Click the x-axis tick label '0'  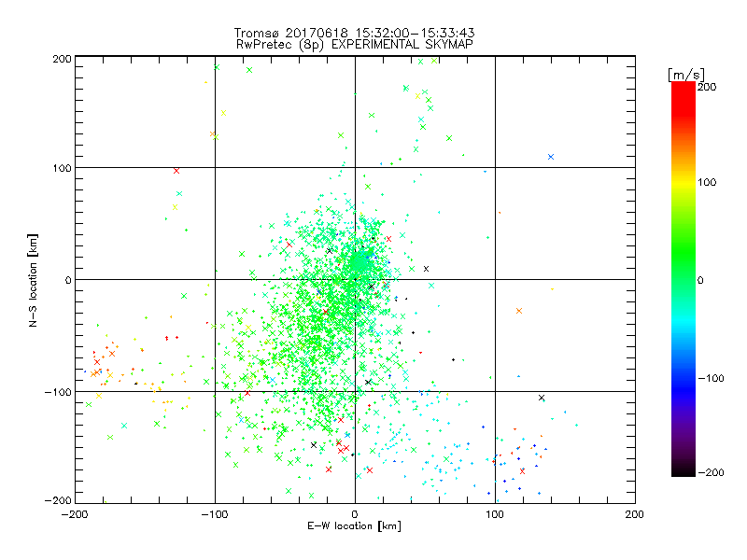click(x=355, y=514)
